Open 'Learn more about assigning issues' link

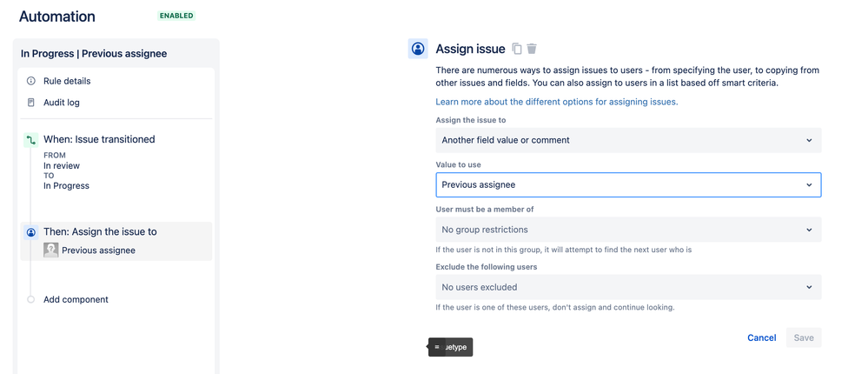click(557, 102)
